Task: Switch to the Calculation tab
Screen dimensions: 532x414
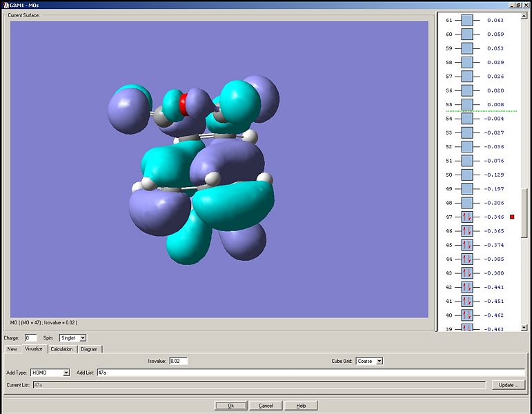Action: click(x=61, y=349)
